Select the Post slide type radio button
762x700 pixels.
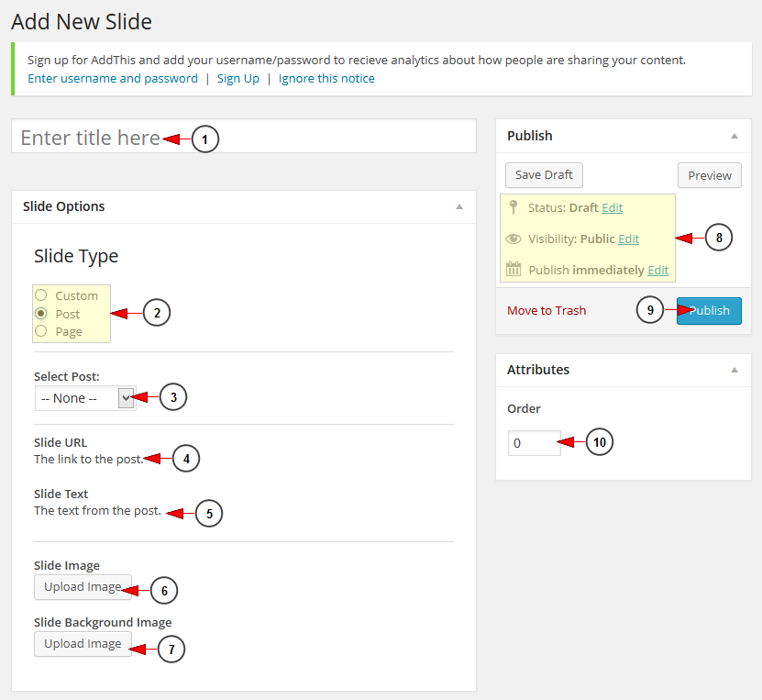point(41,314)
